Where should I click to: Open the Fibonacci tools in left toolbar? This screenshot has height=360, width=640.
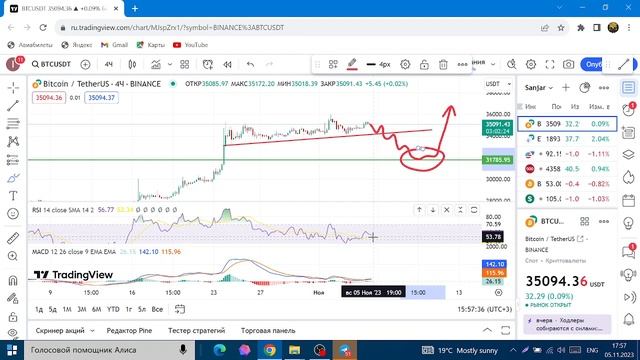13,124
